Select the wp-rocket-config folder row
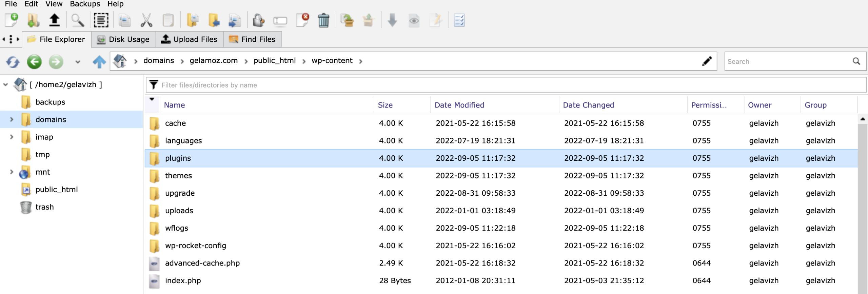868x294 pixels. point(501,246)
